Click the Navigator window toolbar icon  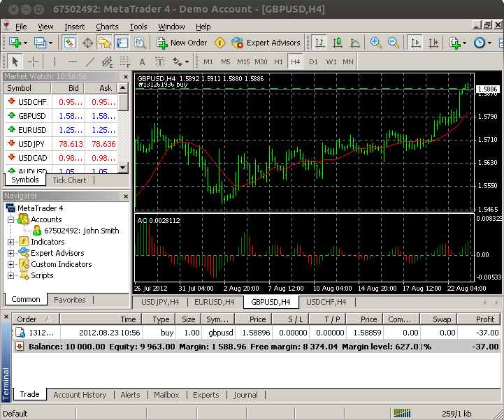pyautogui.click(x=105, y=43)
